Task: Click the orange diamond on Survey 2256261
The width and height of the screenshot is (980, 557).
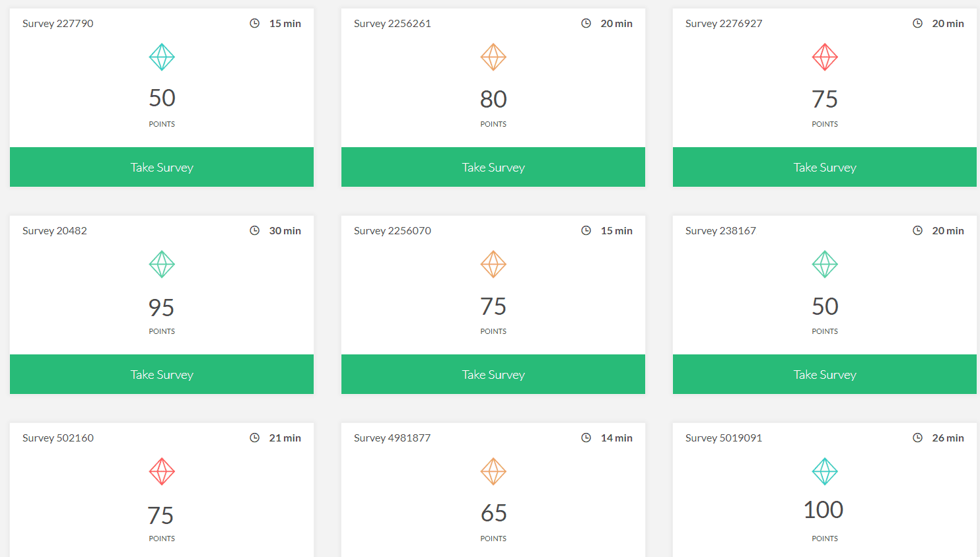Action: click(493, 57)
